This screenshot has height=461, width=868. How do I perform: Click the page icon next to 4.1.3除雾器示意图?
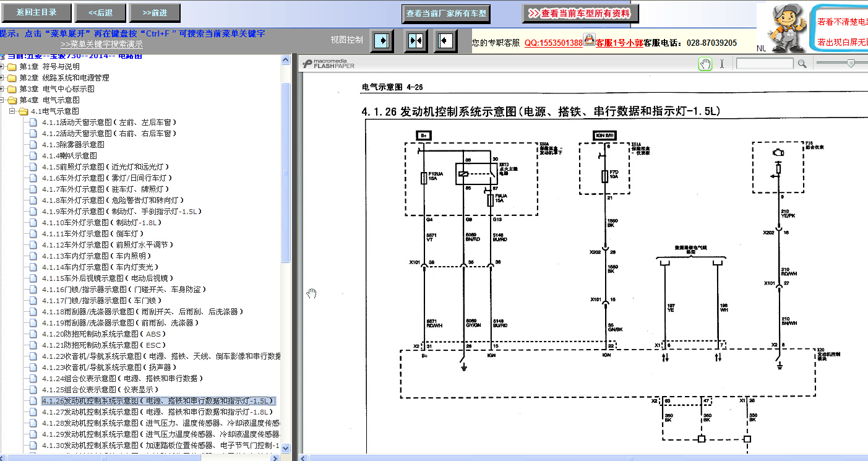click(x=34, y=145)
